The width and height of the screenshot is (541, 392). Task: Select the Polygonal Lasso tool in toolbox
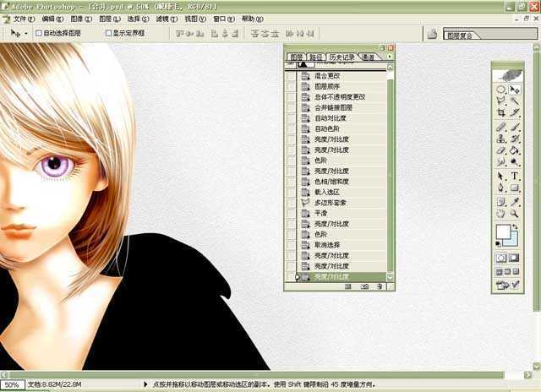(501, 101)
